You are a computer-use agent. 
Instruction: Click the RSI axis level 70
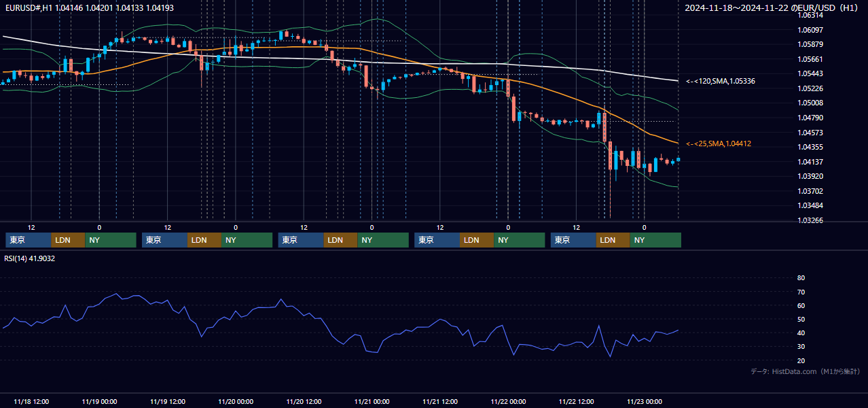click(x=801, y=292)
